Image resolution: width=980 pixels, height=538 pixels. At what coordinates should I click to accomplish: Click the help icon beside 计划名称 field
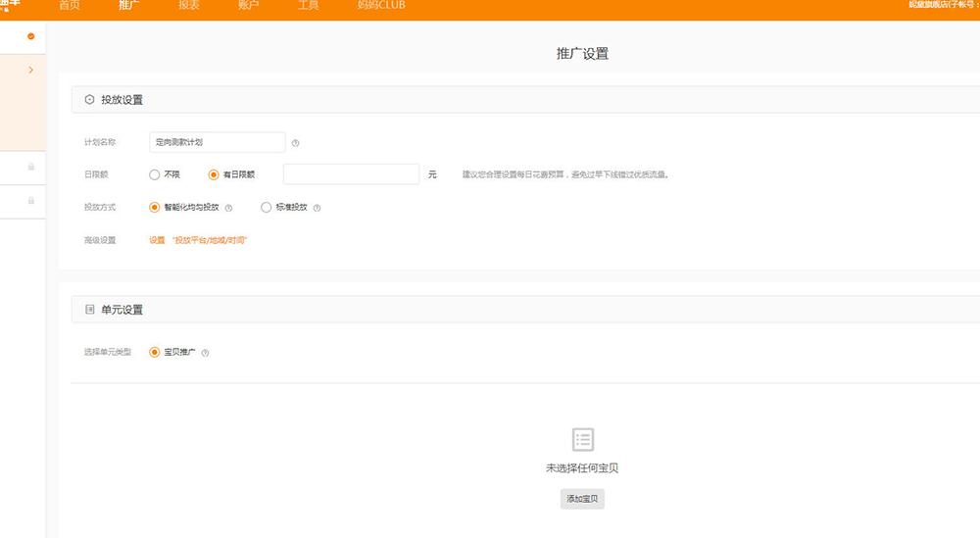click(295, 143)
